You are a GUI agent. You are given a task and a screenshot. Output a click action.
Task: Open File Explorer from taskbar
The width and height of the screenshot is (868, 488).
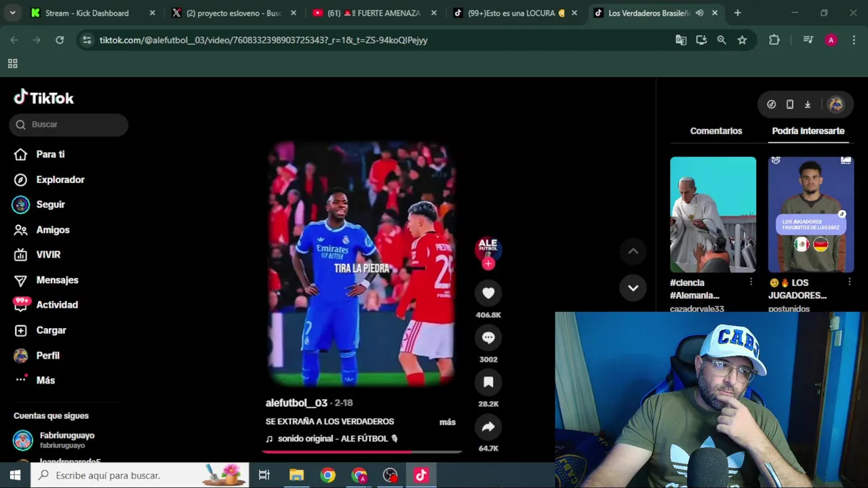tap(296, 475)
